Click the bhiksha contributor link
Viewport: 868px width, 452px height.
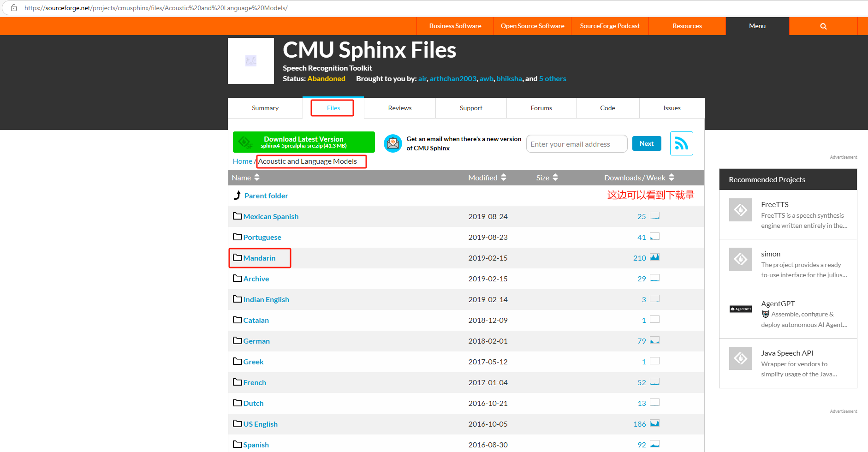[x=509, y=79]
